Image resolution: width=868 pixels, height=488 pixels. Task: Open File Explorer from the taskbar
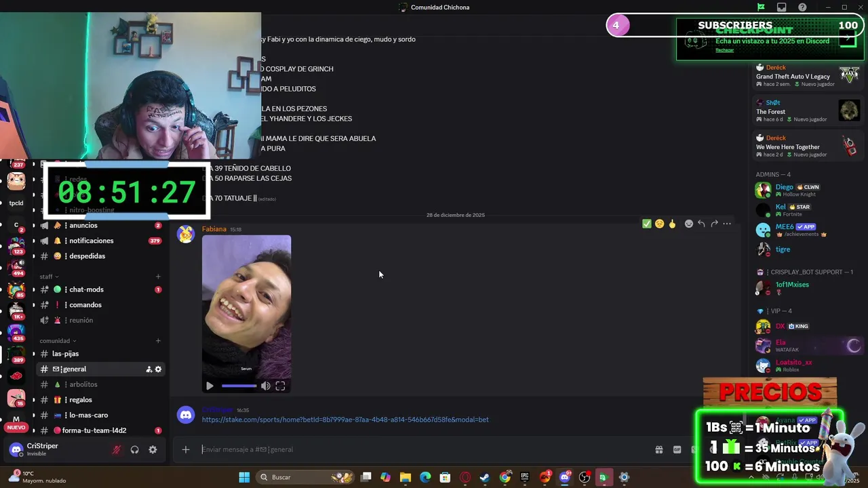pyautogui.click(x=406, y=477)
